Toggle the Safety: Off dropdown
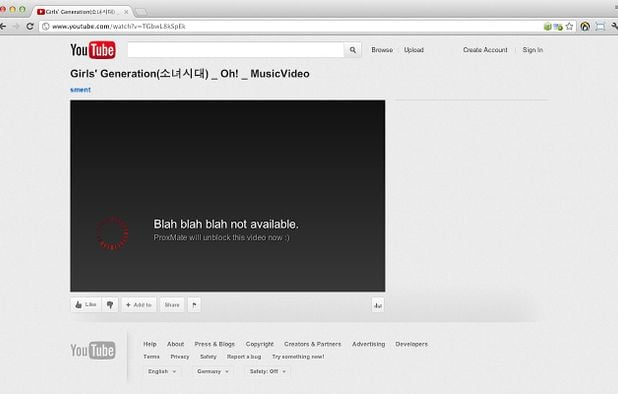Image resolution: width=618 pixels, height=394 pixels. 268,371
